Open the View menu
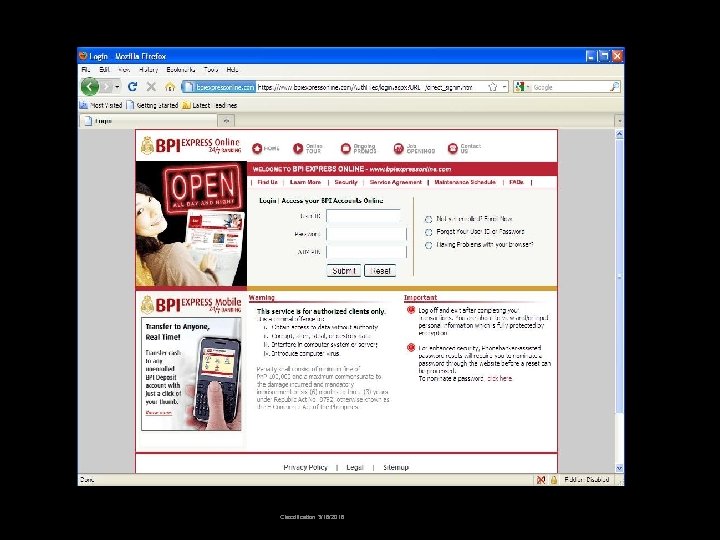The image size is (720, 540). 124,69
